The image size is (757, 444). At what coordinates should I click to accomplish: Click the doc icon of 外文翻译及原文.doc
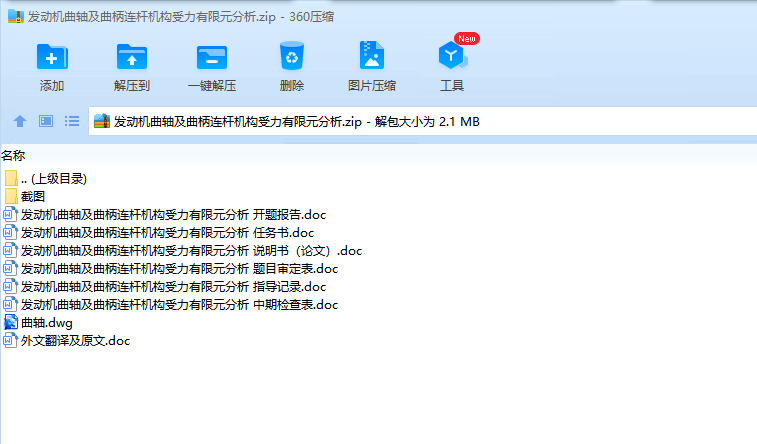(x=10, y=341)
